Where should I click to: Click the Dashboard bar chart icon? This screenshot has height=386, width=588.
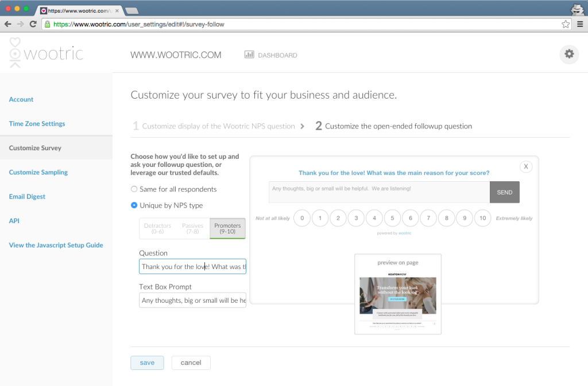(249, 54)
